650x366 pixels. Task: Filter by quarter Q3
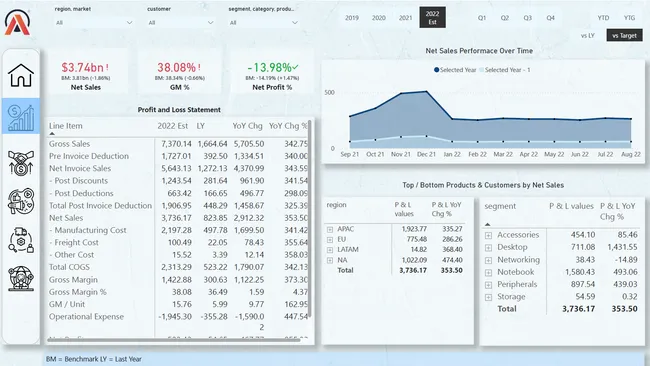pyautogui.click(x=527, y=18)
